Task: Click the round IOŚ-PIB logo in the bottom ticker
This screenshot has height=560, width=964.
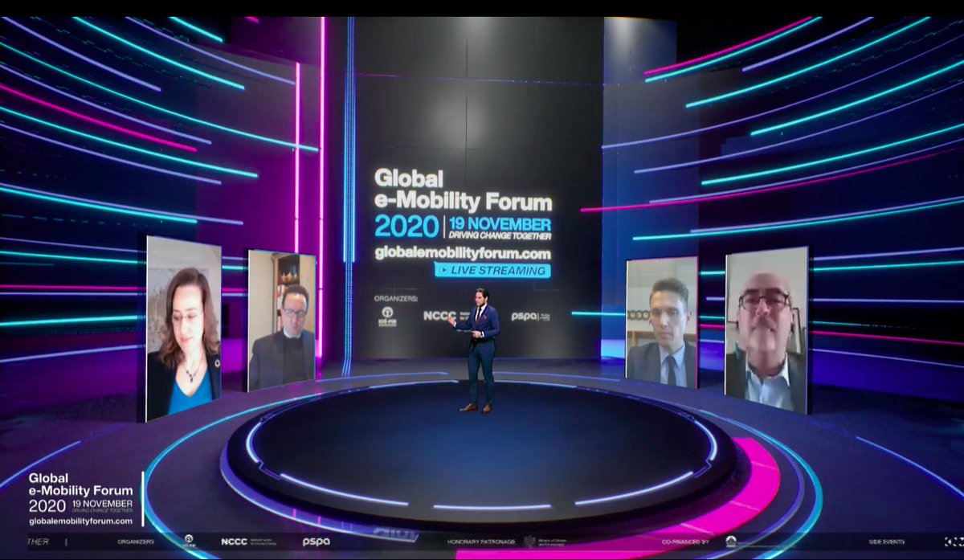Action: coord(189,541)
